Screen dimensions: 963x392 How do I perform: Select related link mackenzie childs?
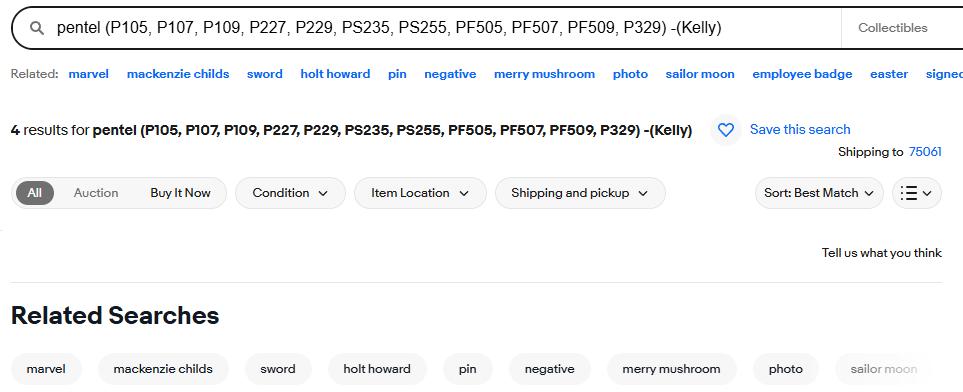[x=178, y=74]
